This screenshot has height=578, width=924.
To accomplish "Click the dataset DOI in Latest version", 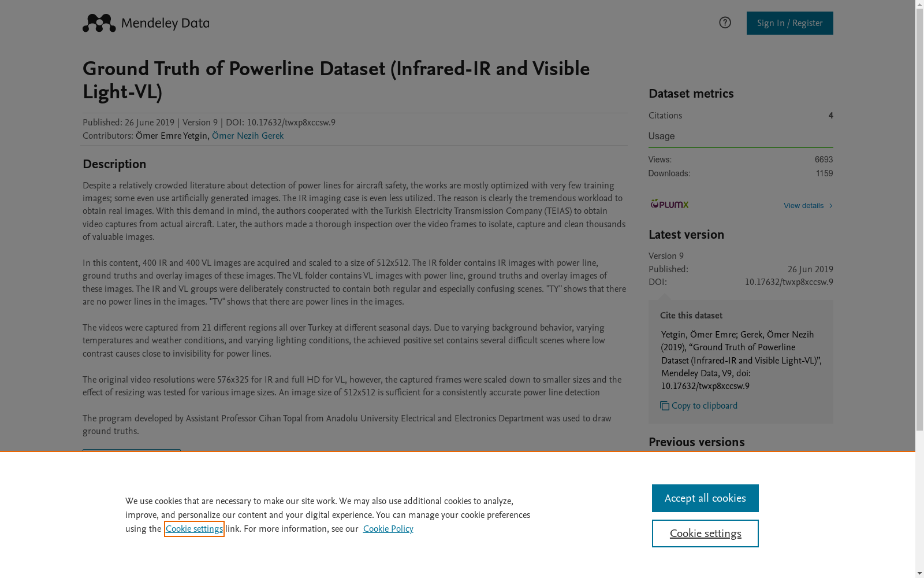I will pyautogui.click(x=788, y=282).
